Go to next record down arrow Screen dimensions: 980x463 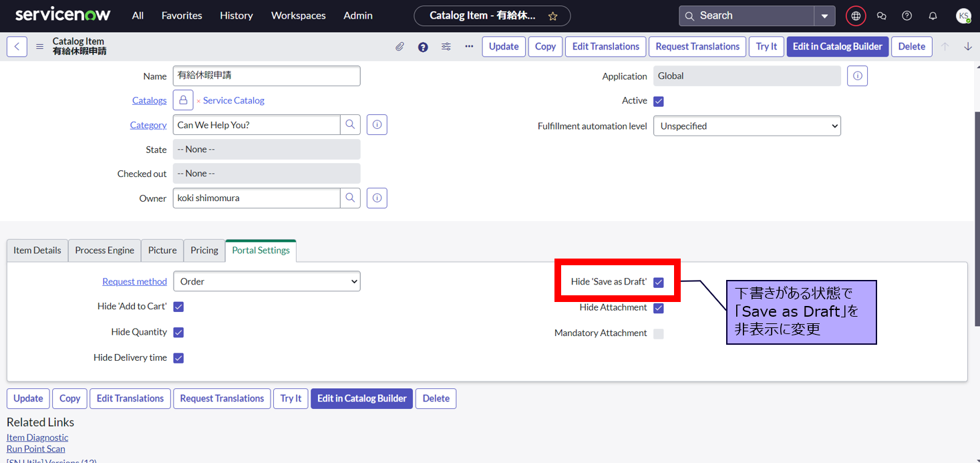pyautogui.click(x=967, y=47)
